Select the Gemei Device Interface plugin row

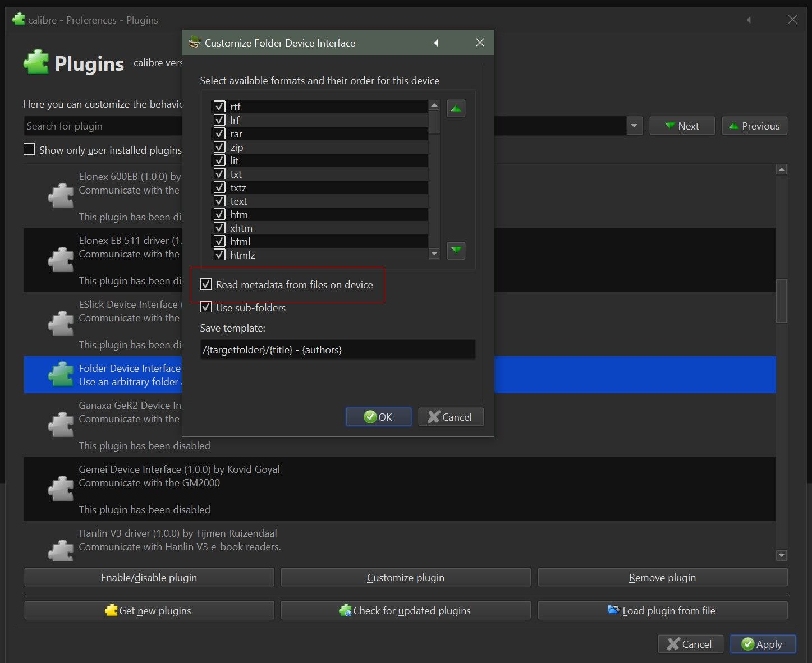pyautogui.click(x=400, y=489)
